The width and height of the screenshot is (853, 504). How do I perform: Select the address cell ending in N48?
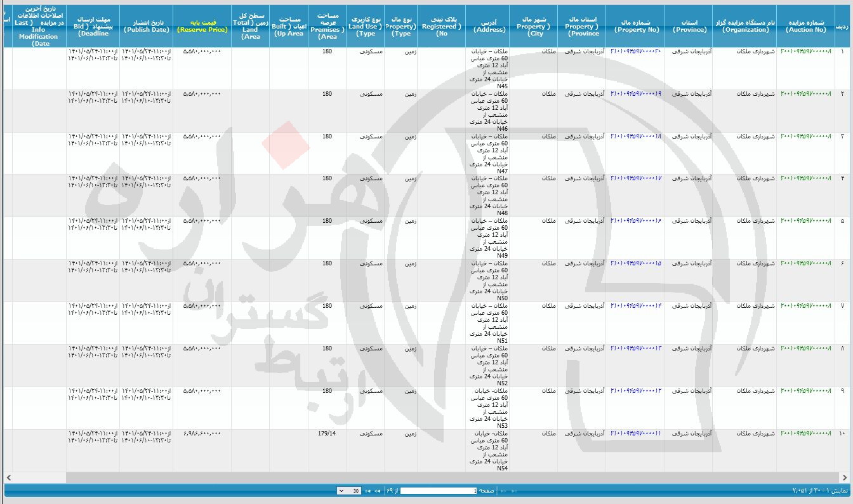coord(487,196)
